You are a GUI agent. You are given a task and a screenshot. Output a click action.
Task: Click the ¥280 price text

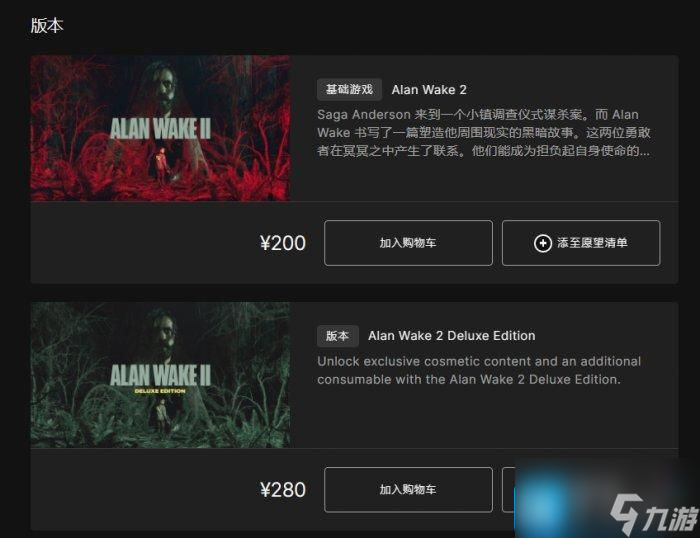point(283,490)
